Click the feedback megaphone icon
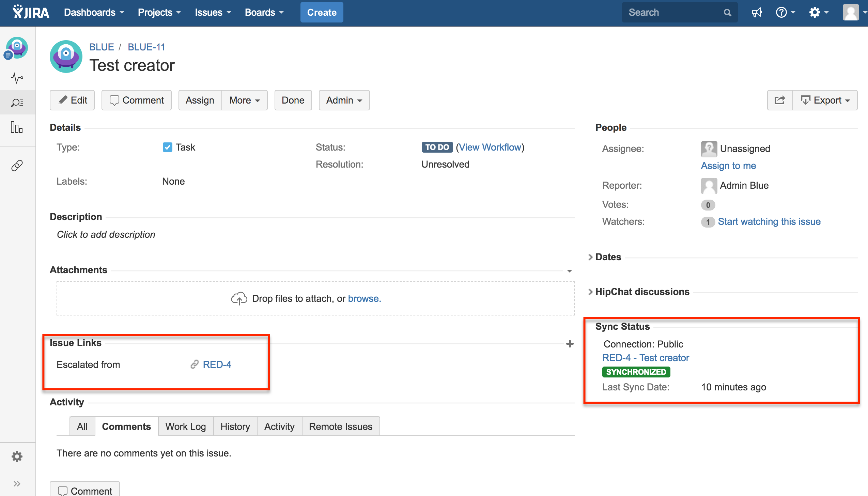The image size is (868, 496). point(757,13)
